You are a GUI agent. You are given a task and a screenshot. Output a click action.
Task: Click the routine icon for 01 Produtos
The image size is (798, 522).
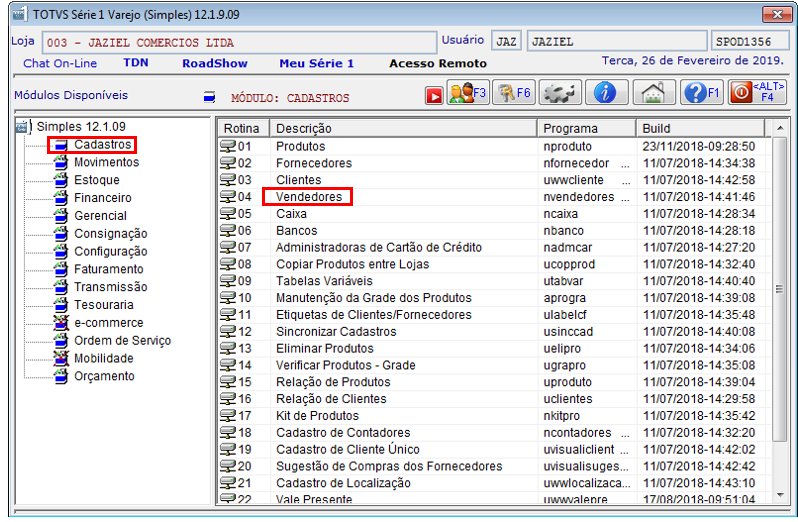(227, 147)
